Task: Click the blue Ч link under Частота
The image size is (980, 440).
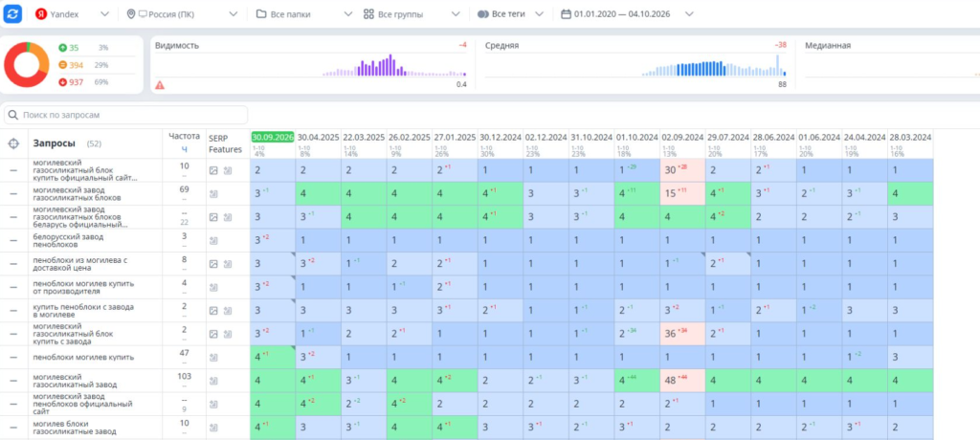Action: [x=184, y=149]
